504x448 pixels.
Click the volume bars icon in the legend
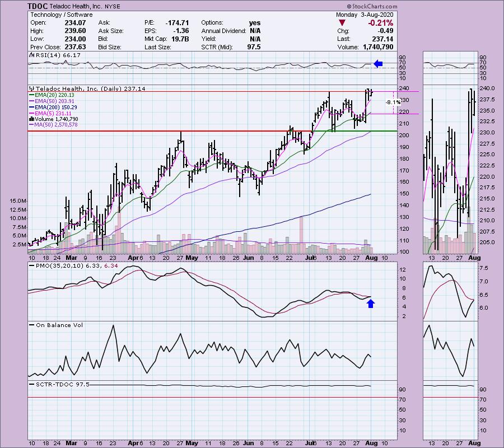coord(31,119)
